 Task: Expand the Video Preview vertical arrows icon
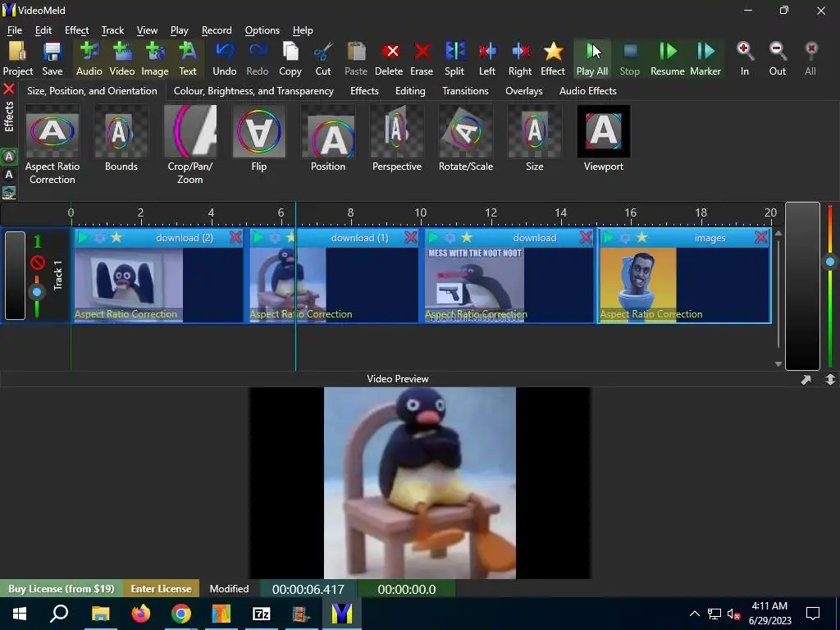[830, 379]
